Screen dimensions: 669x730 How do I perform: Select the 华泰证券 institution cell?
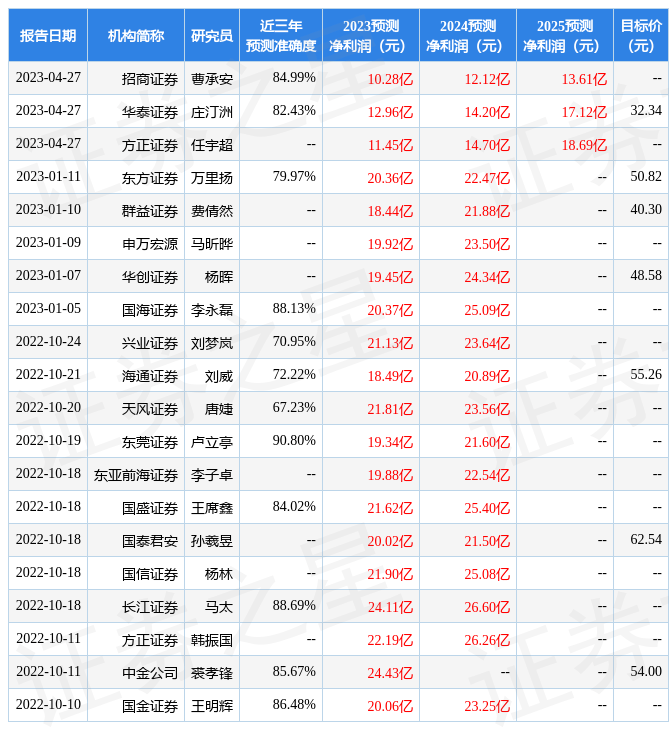pos(150,112)
